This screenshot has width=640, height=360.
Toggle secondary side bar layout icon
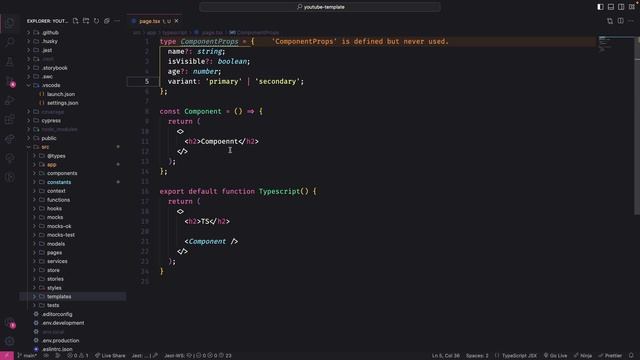(621, 7)
